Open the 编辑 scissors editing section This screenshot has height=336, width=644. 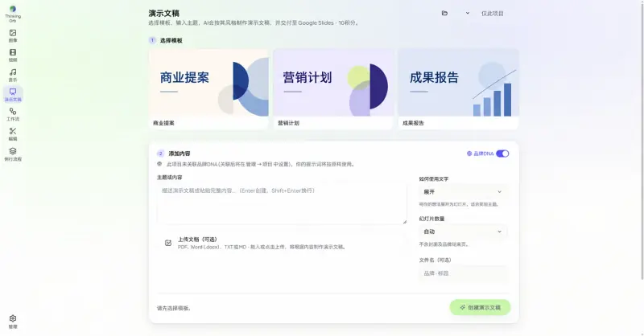[x=13, y=134]
